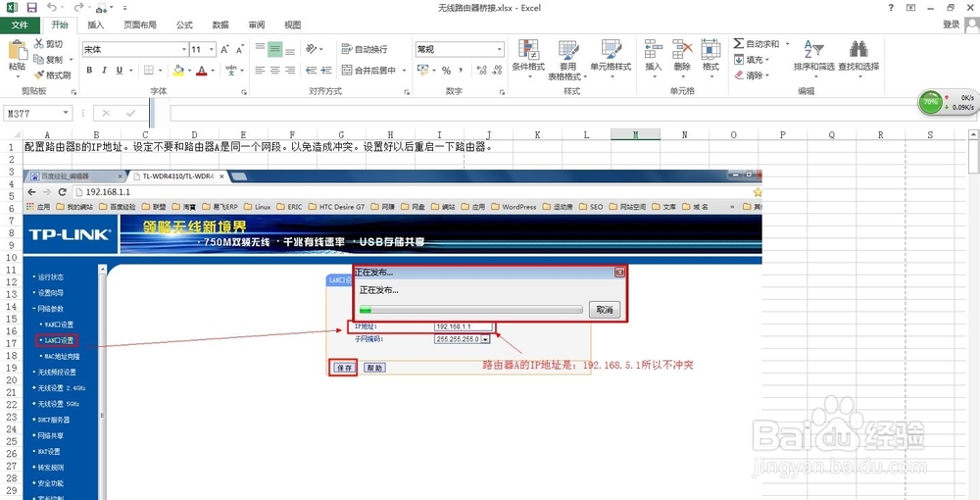
Task: Open 套用表格格式 table formats
Action: click(x=568, y=60)
